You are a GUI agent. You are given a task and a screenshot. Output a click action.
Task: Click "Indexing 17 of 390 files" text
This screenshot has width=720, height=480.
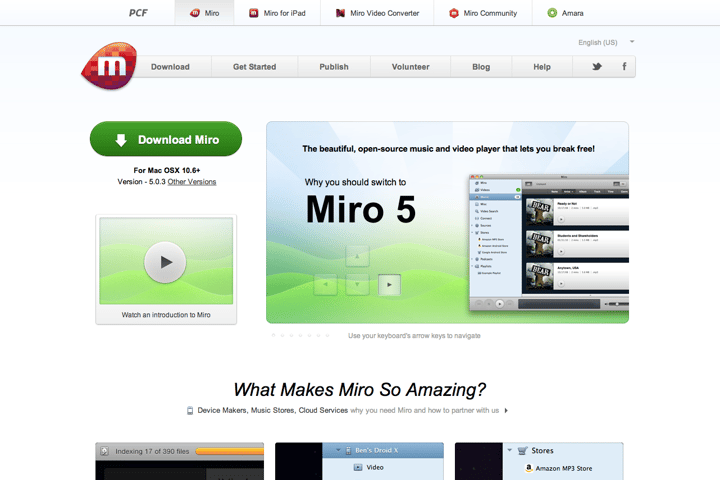[x=152, y=452]
